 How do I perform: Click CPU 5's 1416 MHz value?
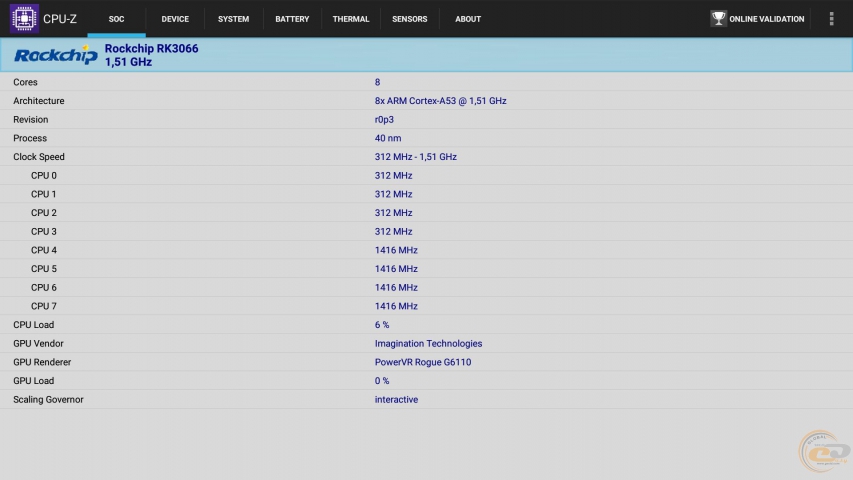396,269
